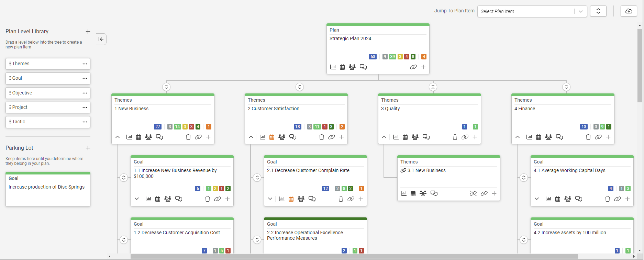Click the horizontal scrollbar thumb

point(354,256)
